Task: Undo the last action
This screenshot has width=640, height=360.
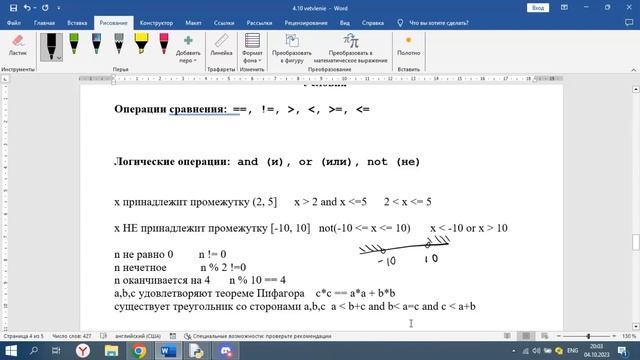Action: coord(27,8)
